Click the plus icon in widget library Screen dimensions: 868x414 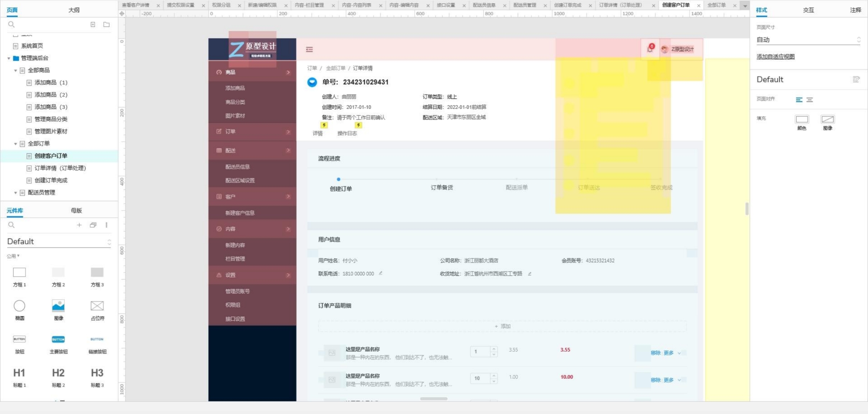pos(79,225)
